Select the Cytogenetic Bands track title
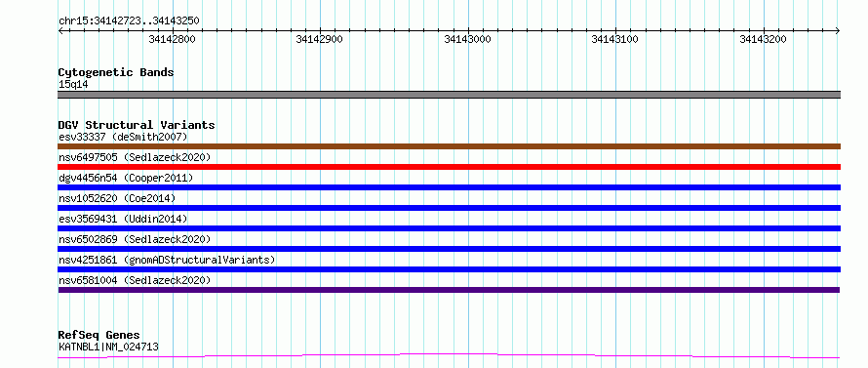868x368 pixels. [x=116, y=72]
